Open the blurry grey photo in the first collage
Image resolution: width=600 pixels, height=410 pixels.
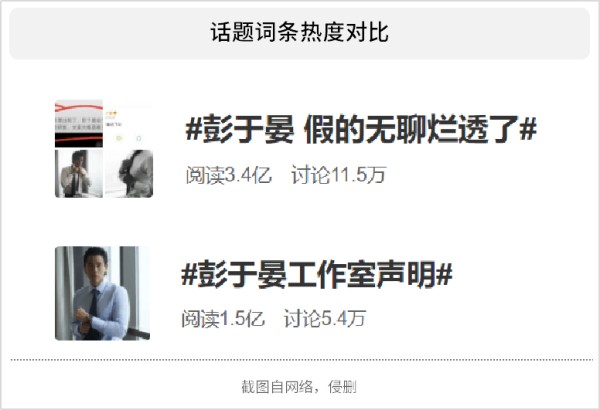tap(129, 173)
